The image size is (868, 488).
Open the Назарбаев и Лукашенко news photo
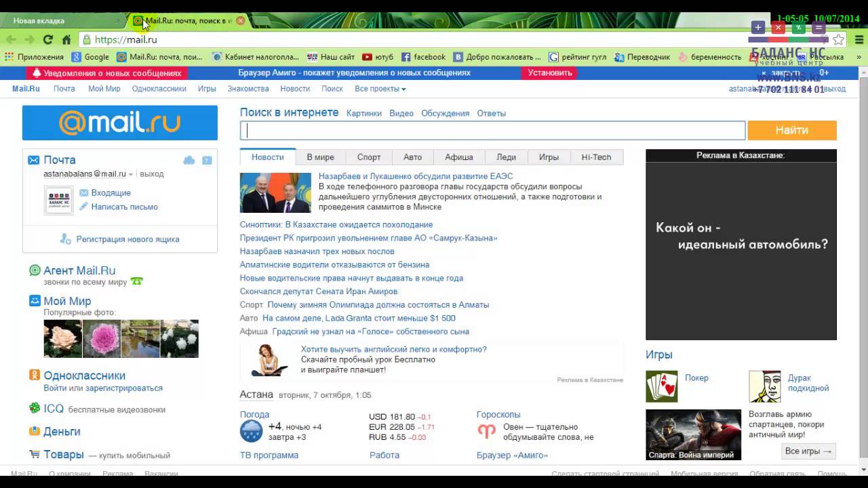[275, 192]
